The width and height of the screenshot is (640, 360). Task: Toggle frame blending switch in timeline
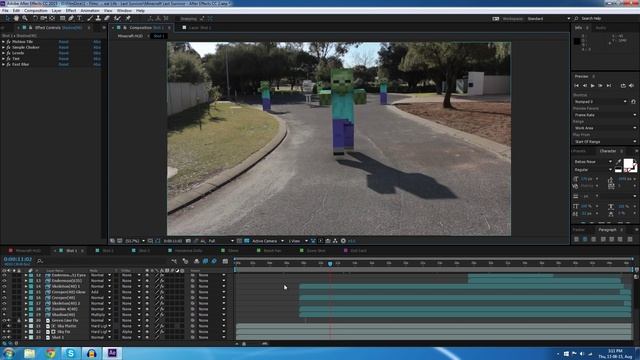point(205,261)
